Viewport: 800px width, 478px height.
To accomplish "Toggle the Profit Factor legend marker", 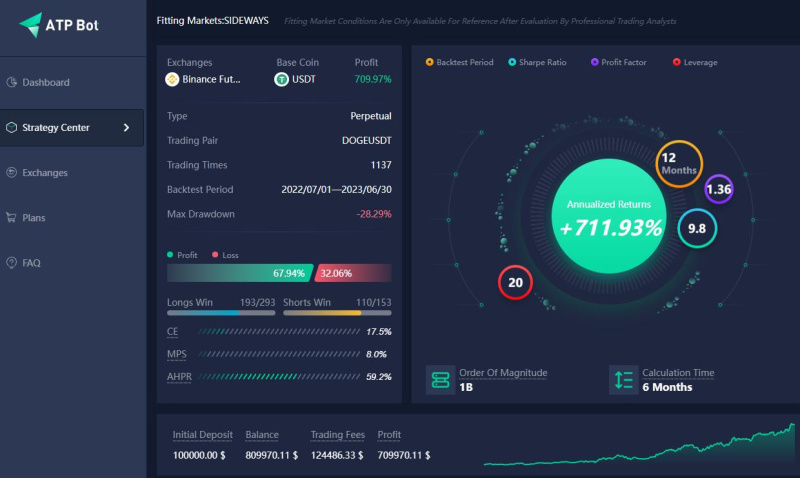I will [x=594, y=62].
